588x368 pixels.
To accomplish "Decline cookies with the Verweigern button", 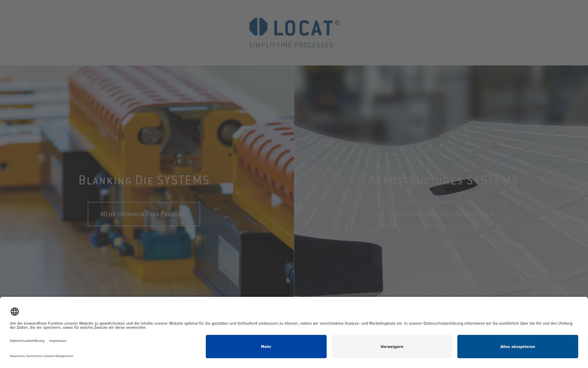I will [x=392, y=347].
